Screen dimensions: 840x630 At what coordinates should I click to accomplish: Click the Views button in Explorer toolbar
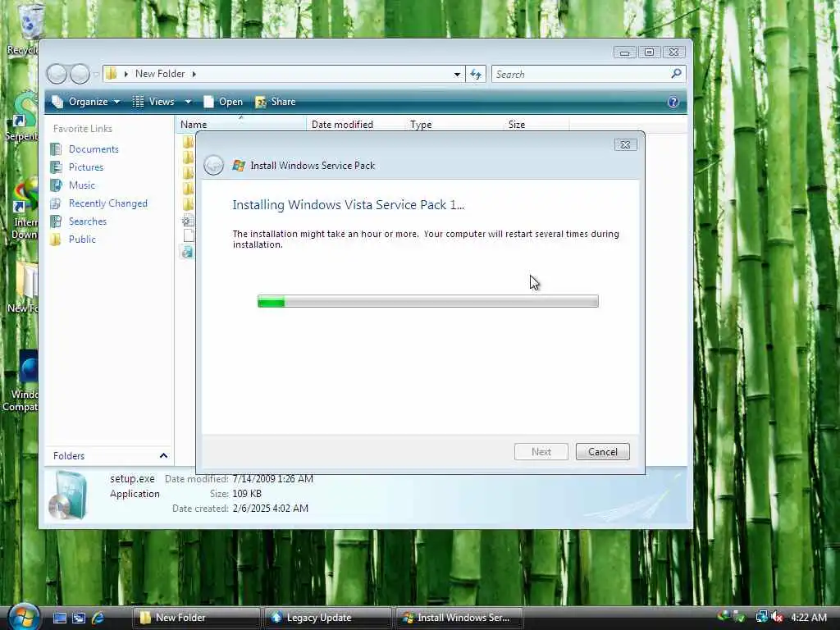tap(153, 102)
